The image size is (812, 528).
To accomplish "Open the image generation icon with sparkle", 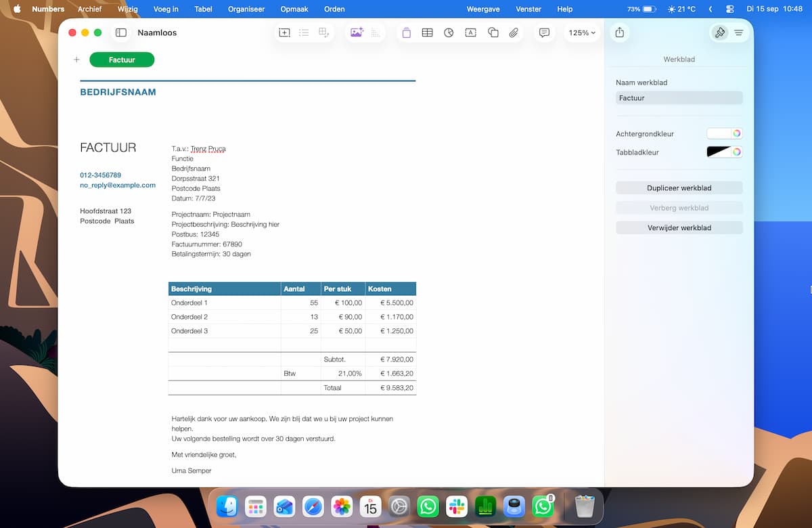I will click(357, 32).
